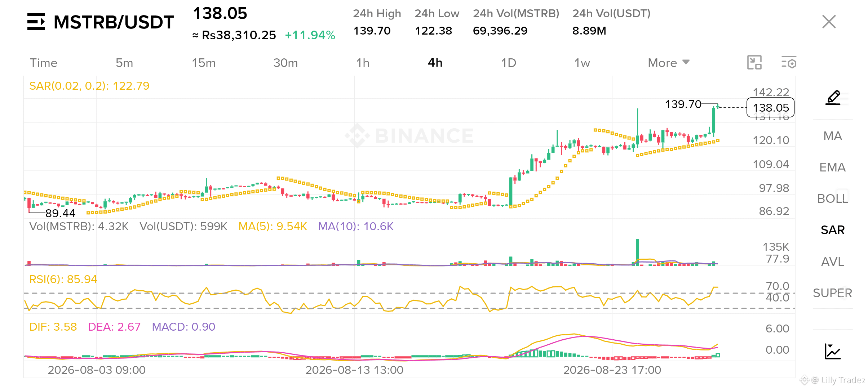Click the 24h High value 139.70
The image size is (868, 389).
372,31
